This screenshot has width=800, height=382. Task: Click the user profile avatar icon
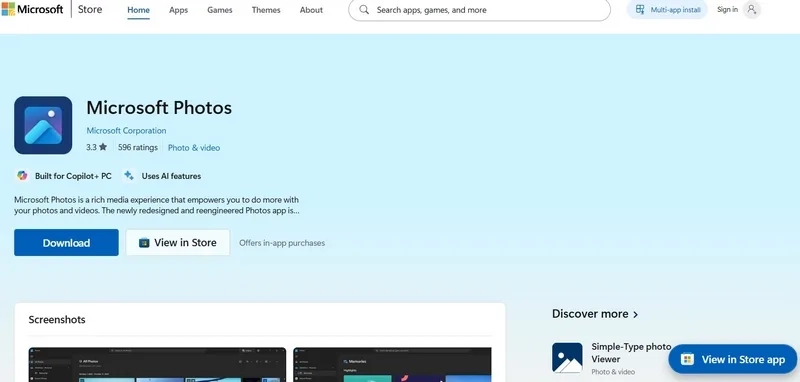pyautogui.click(x=752, y=9)
